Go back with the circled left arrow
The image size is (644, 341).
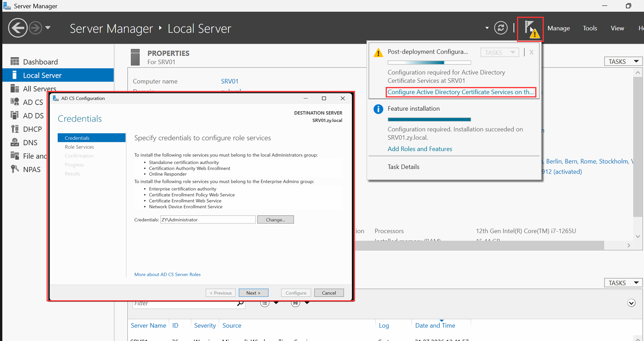[18, 28]
